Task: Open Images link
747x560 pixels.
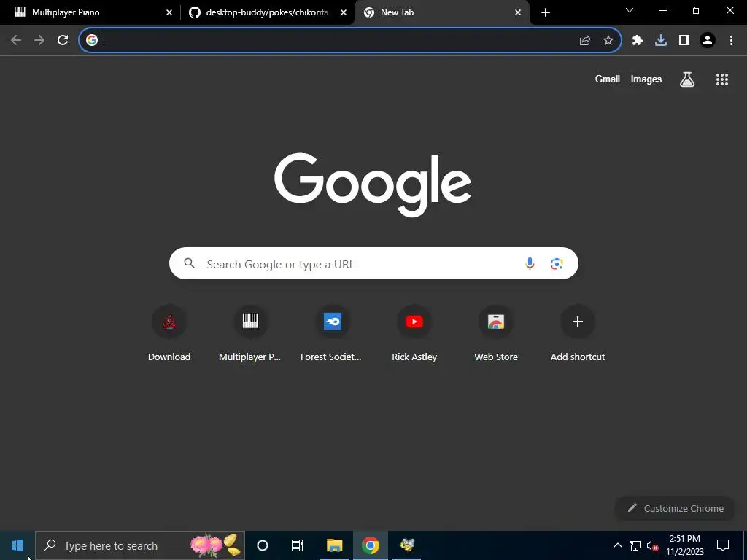Action: (x=646, y=79)
